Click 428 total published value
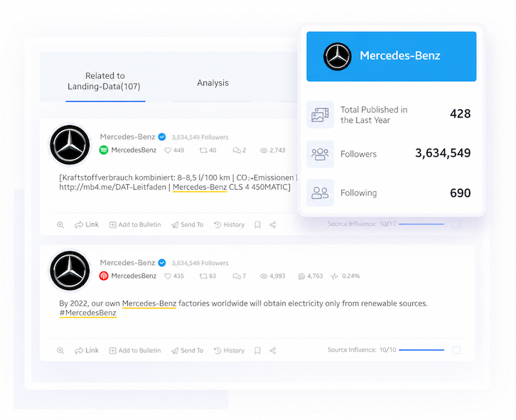This screenshot has height=420, width=516. [460, 114]
